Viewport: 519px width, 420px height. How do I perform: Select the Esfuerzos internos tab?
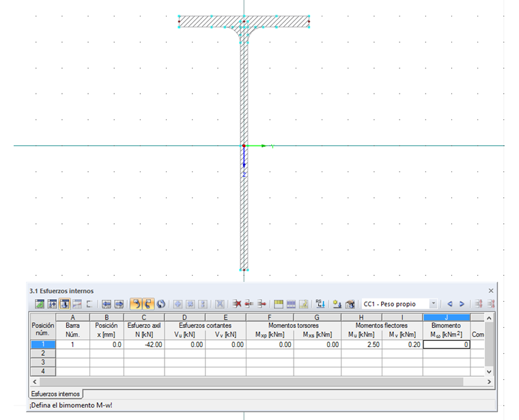[55, 394]
